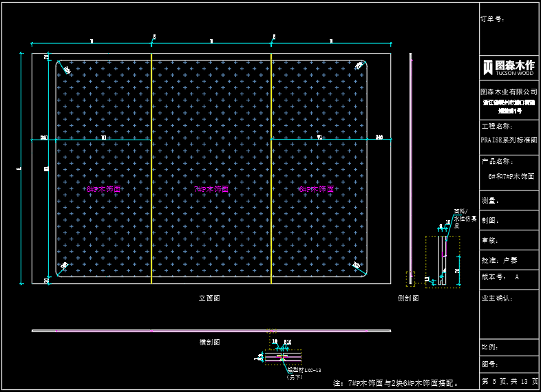This screenshot has width=541, height=392.
Task: Click the 横剖图 cross section caption
Action: (x=209, y=341)
